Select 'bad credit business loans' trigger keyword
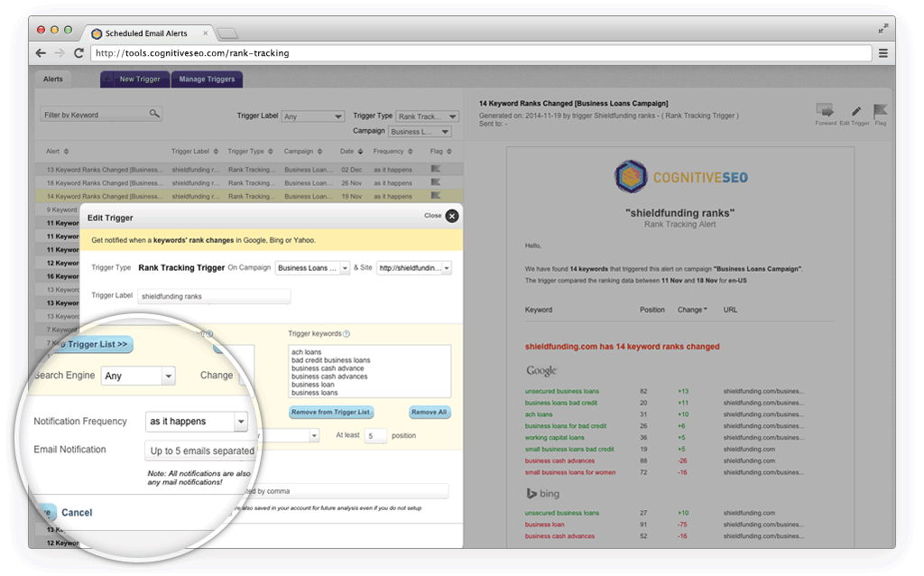 point(330,360)
